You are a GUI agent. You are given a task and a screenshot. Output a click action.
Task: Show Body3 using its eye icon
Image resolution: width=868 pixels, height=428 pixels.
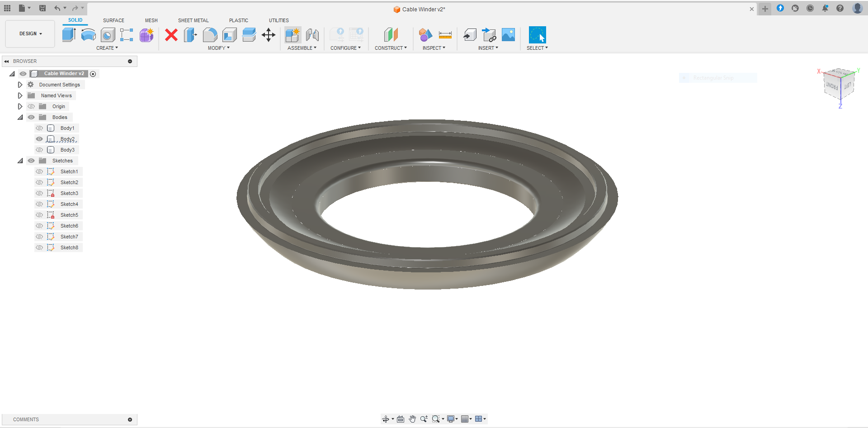click(x=39, y=150)
